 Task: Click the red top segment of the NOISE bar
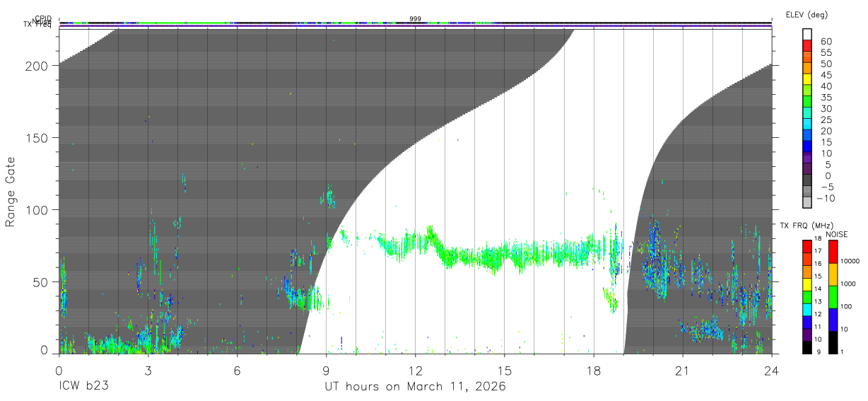(x=832, y=252)
